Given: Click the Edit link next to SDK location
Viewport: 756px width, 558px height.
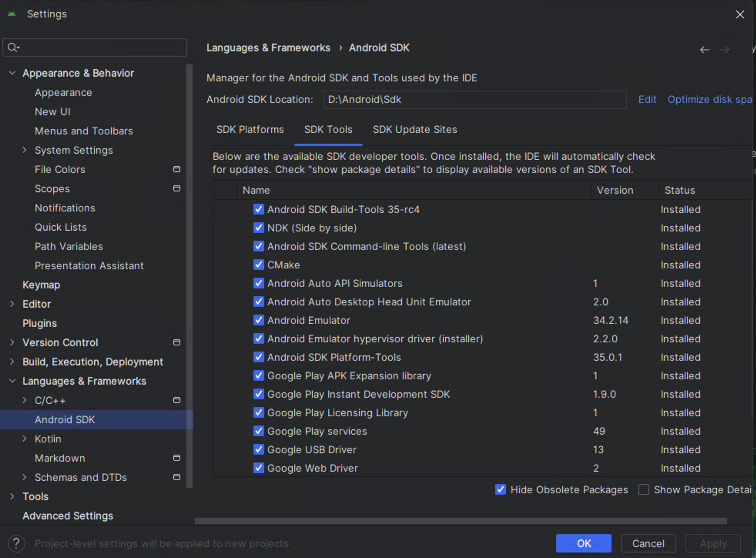Looking at the screenshot, I should point(647,99).
